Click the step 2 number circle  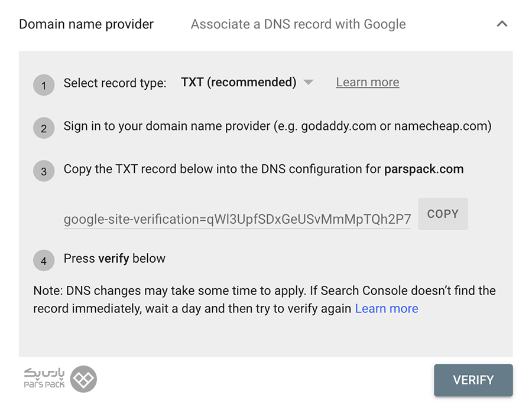44,128
